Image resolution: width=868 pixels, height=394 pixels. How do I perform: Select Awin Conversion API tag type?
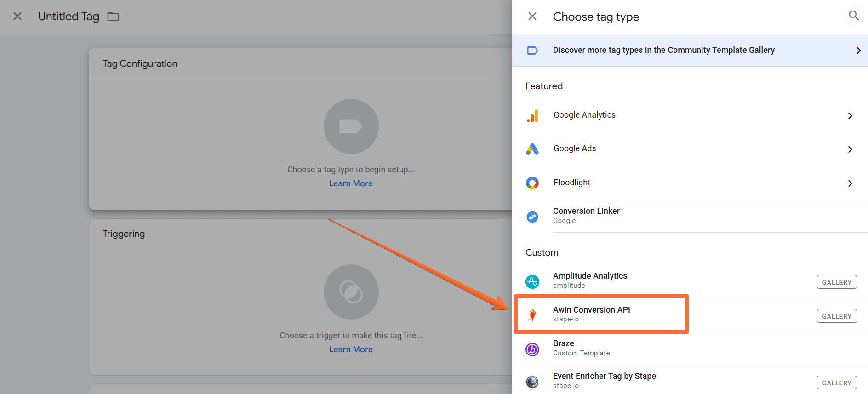pyautogui.click(x=591, y=314)
